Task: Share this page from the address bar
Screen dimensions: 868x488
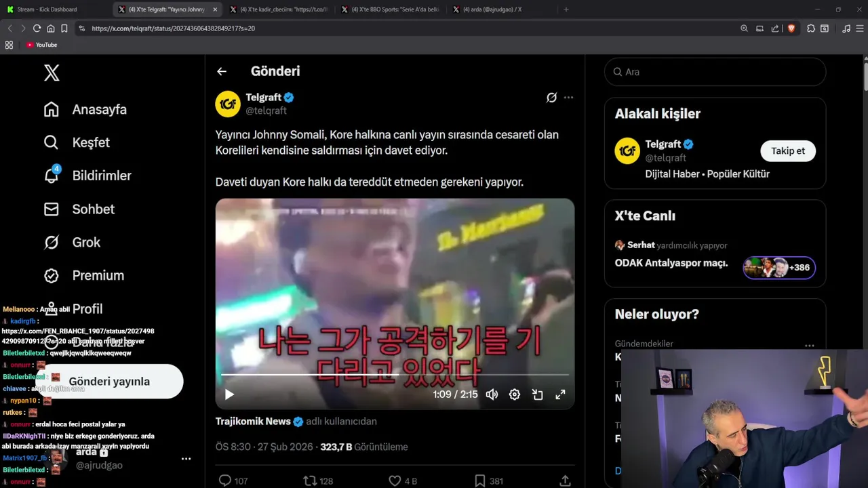Action: [775, 28]
